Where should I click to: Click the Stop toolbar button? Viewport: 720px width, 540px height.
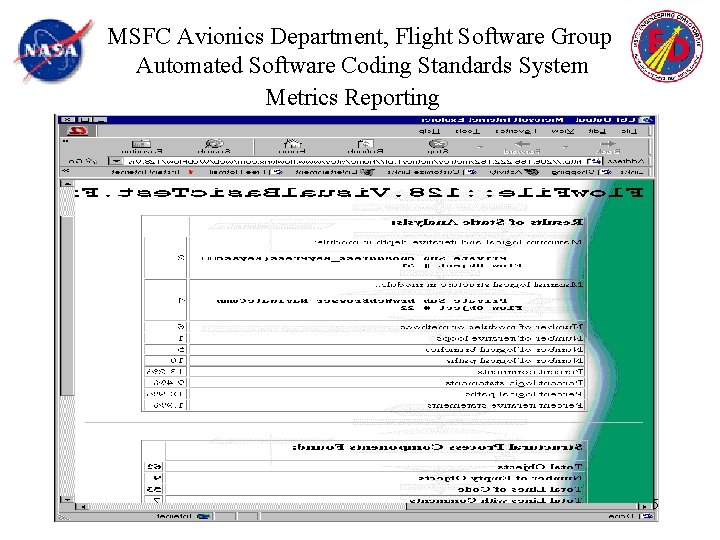437,147
